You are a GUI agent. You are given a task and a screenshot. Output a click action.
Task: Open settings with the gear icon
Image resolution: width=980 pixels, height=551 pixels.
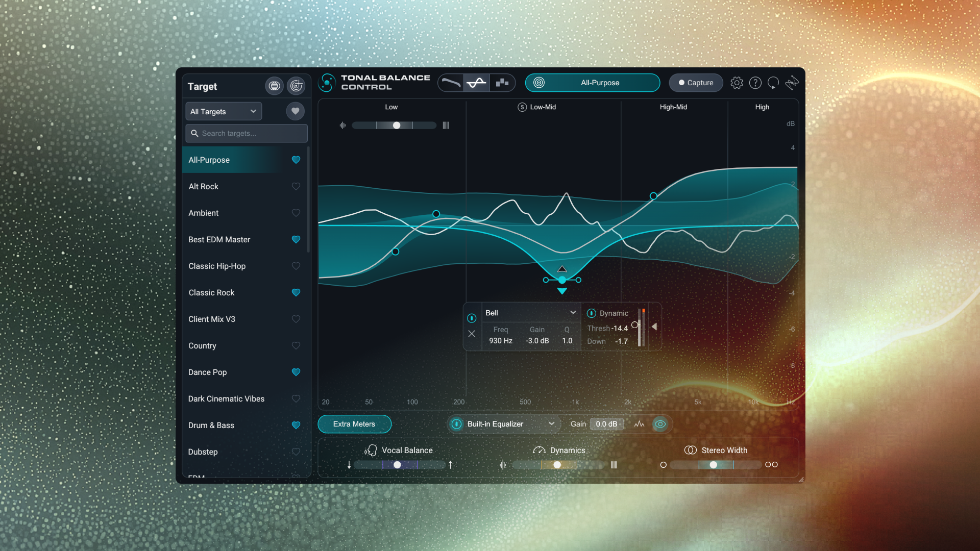tap(737, 83)
